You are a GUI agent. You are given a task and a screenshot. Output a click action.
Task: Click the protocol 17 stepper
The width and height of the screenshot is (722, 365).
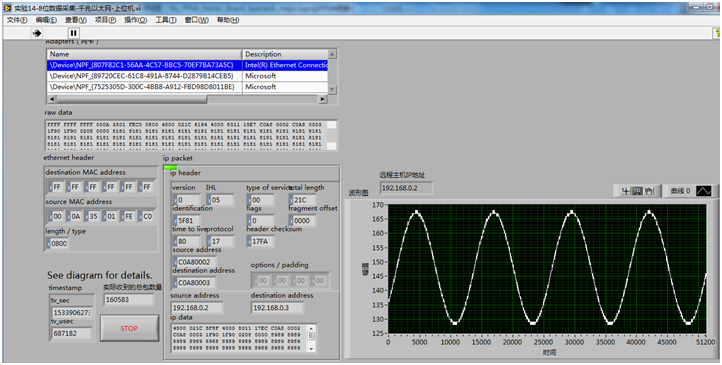209,242
